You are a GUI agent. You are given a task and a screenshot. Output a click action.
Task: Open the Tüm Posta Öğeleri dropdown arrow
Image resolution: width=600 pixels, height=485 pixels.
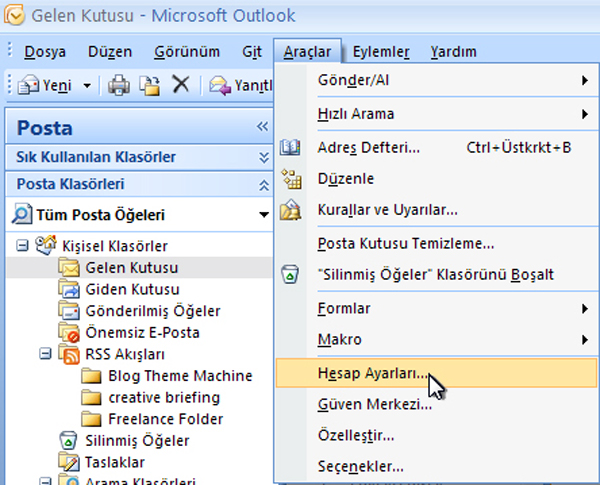click(264, 215)
